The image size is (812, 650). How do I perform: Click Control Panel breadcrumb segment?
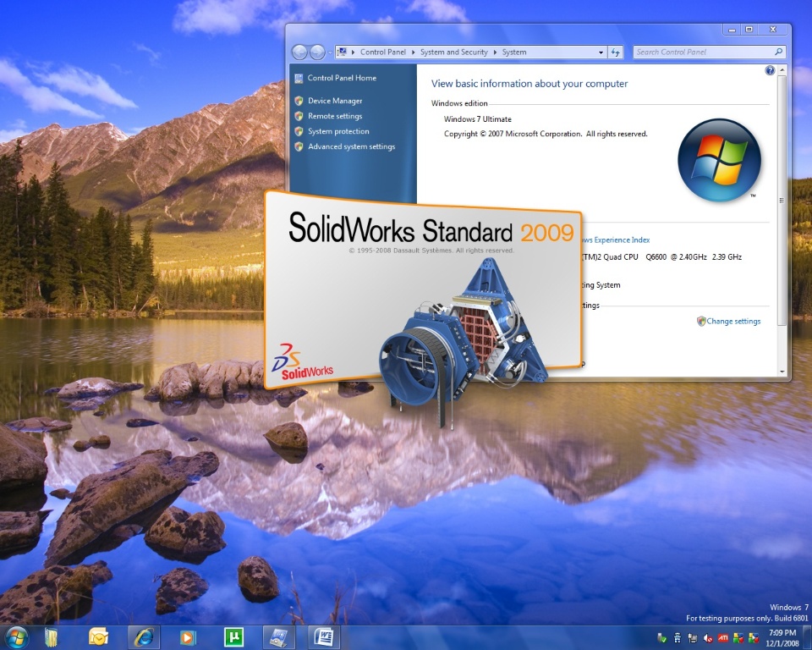point(382,52)
